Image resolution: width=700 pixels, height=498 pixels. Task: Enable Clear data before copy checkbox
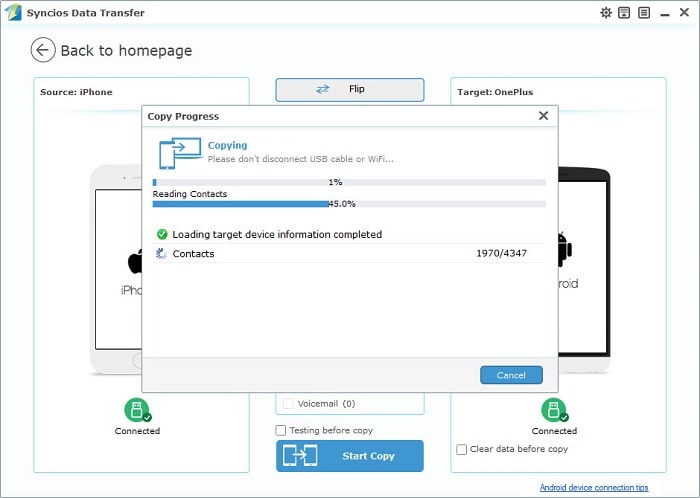click(x=462, y=449)
